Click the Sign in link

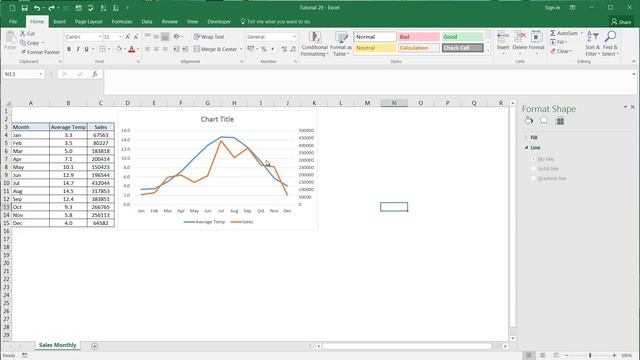pyautogui.click(x=552, y=7)
